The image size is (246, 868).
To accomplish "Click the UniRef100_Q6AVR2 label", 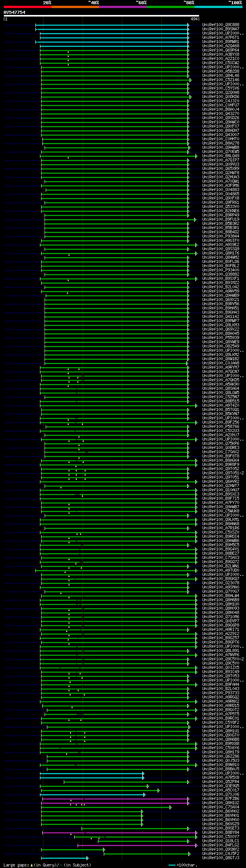I will [221, 481].
